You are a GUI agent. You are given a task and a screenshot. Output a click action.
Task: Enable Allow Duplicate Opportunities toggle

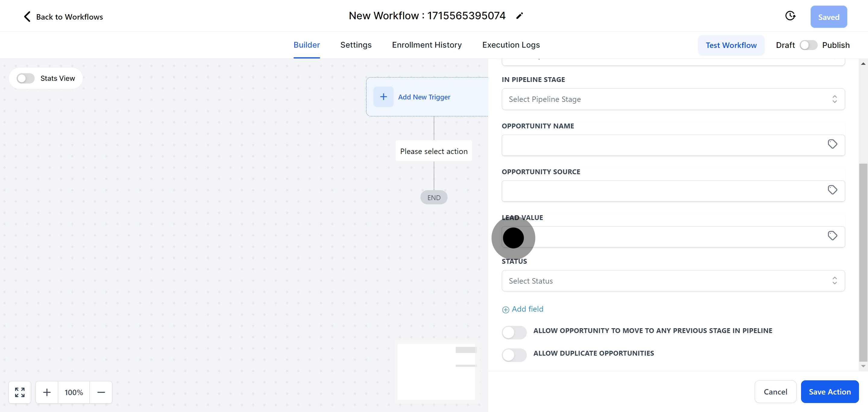click(x=514, y=355)
